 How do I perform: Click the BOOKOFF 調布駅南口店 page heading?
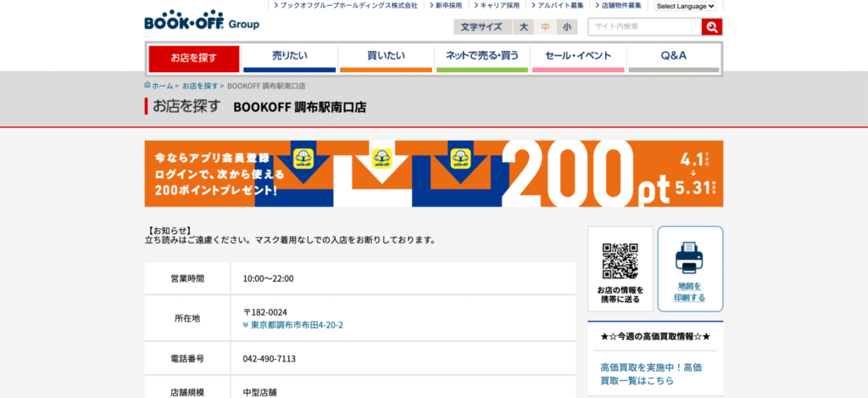[300, 107]
